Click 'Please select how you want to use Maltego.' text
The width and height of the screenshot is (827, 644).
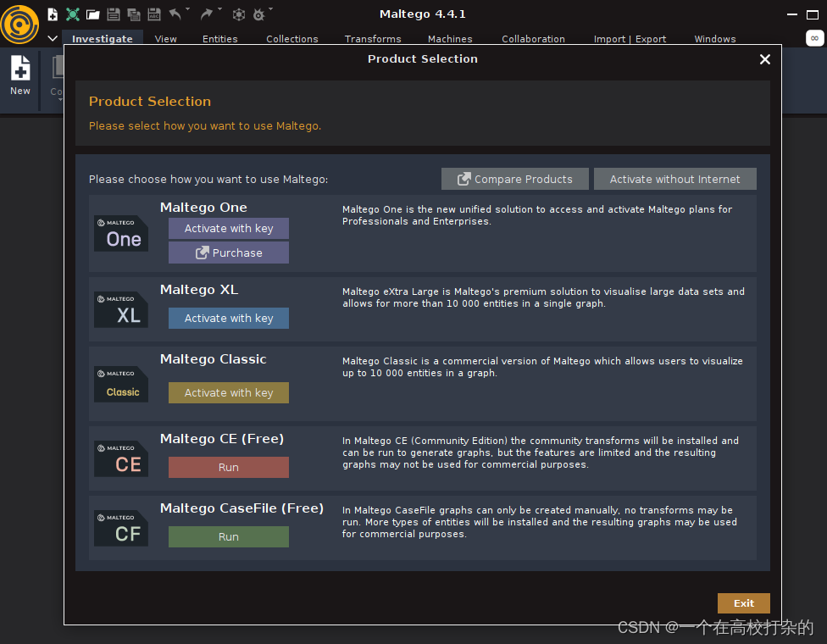tap(205, 126)
